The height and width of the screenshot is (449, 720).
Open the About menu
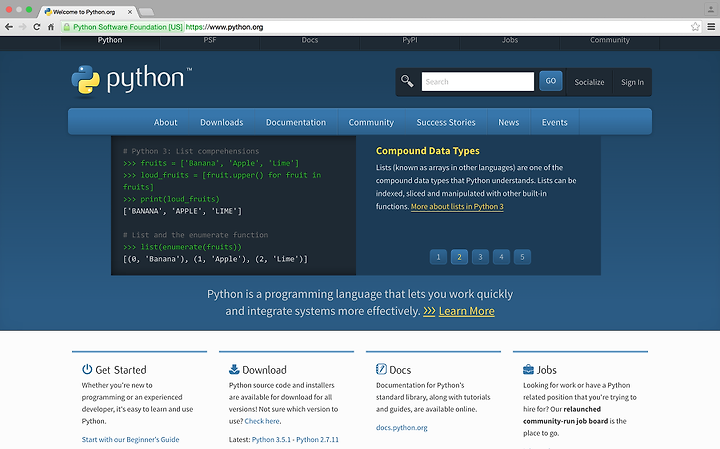click(165, 122)
